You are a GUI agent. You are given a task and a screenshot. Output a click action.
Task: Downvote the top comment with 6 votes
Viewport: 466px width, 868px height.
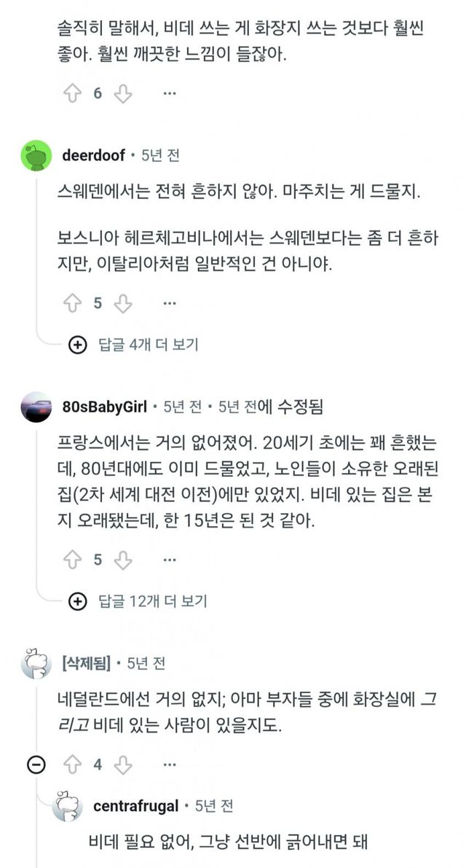123,93
